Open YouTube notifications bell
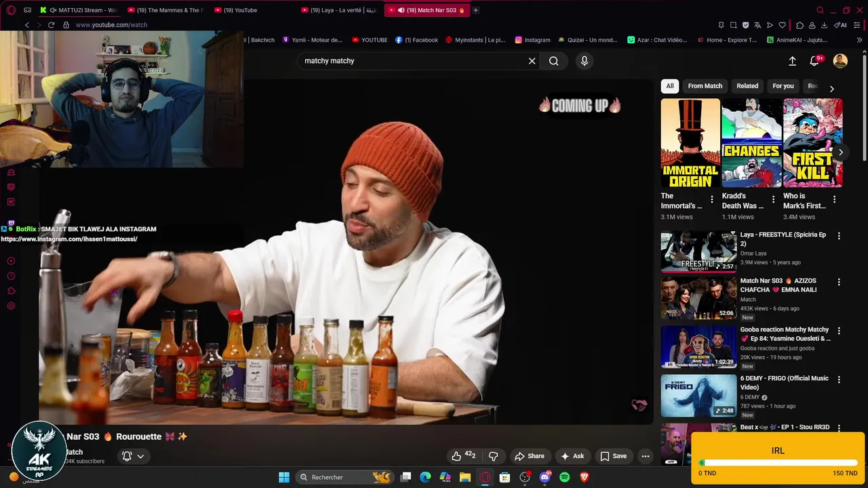Image resolution: width=868 pixels, height=488 pixels. (x=815, y=61)
